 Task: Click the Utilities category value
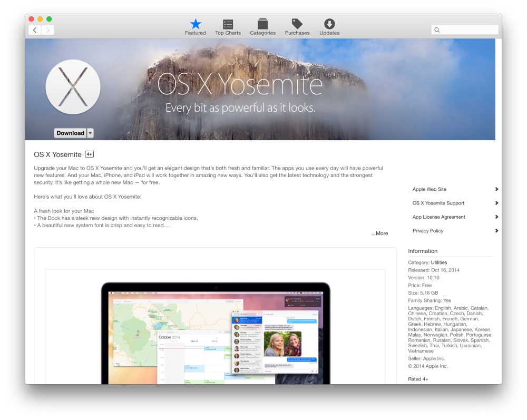pyautogui.click(x=439, y=262)
